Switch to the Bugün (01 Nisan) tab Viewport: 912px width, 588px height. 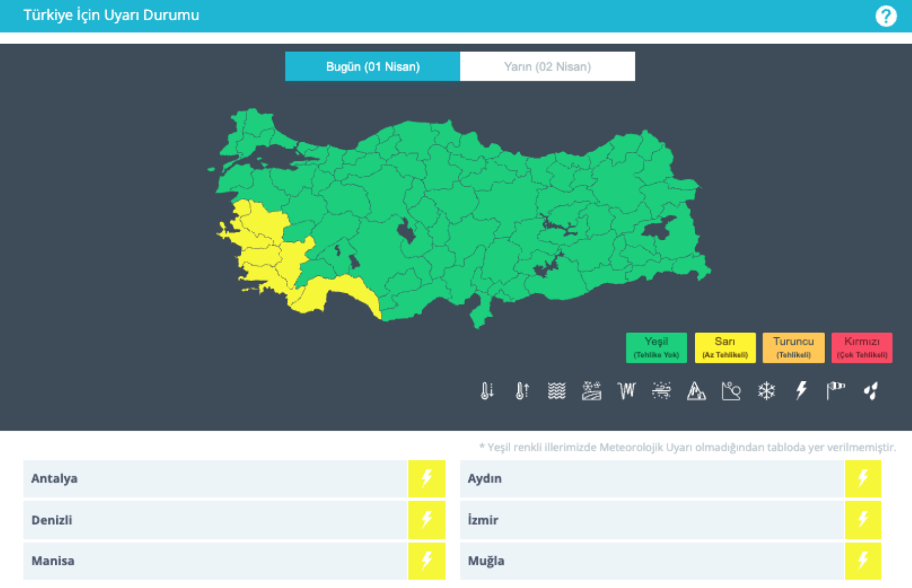(x=372, y=67)
